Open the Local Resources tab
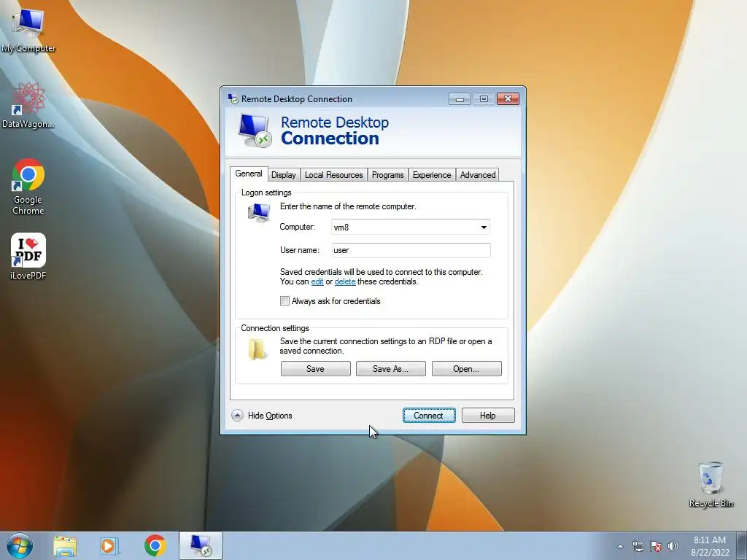The height and width of the screenshot is (560, 747). [333, 175]
